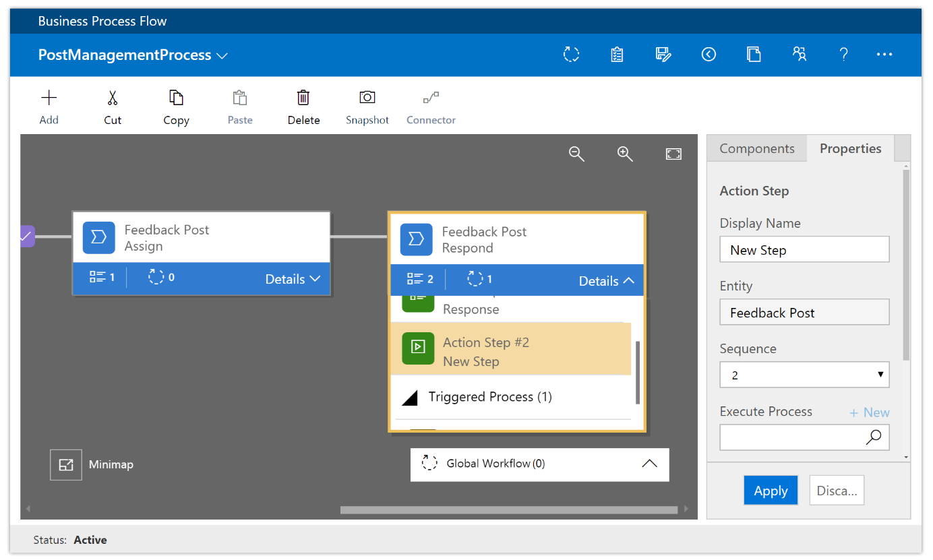Click the Feedback Post Respond stage icon
Viewport: 933px width, 560px height.
(416, 240)
